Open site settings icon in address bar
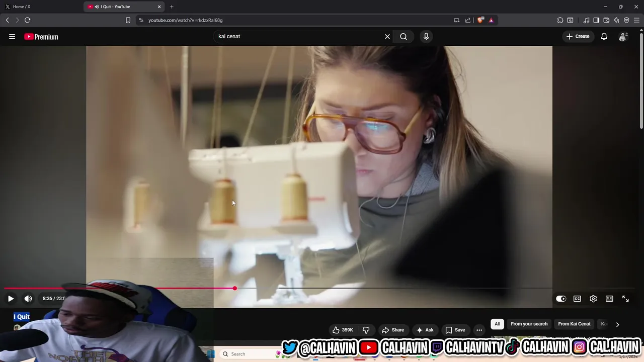644x362 pixels. click(141, 20)
